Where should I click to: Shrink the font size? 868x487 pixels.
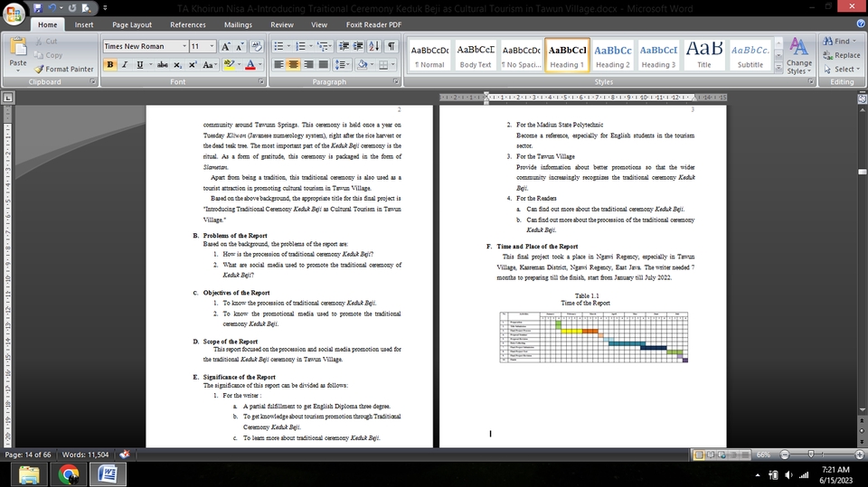240,46
